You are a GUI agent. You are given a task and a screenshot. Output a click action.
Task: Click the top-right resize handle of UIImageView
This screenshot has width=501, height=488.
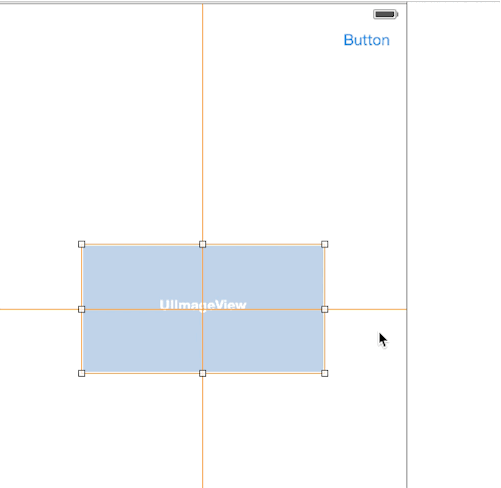coord(325,244)
